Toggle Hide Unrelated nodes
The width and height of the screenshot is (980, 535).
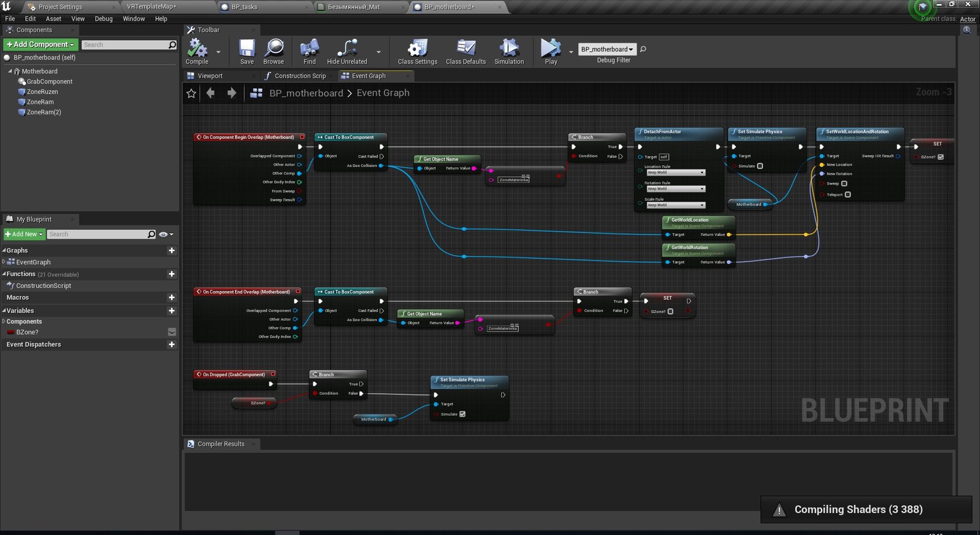[x=347, y=51]
